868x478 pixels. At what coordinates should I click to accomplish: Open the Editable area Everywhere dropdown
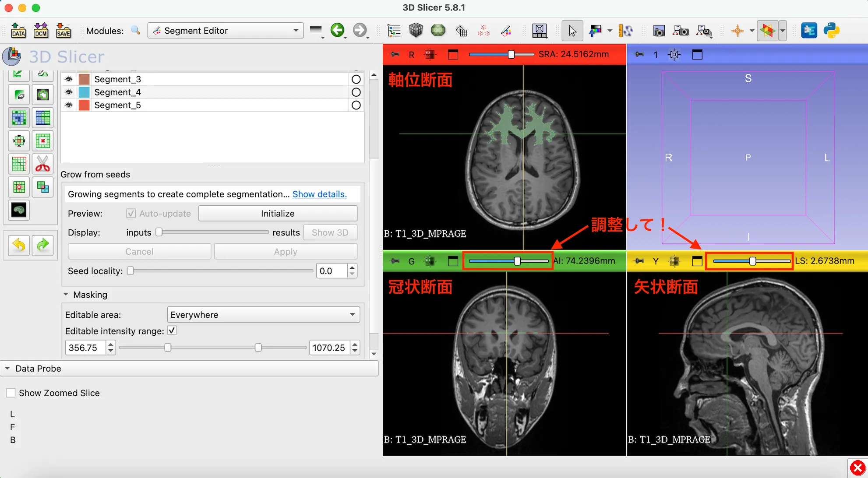click(263, 314)
